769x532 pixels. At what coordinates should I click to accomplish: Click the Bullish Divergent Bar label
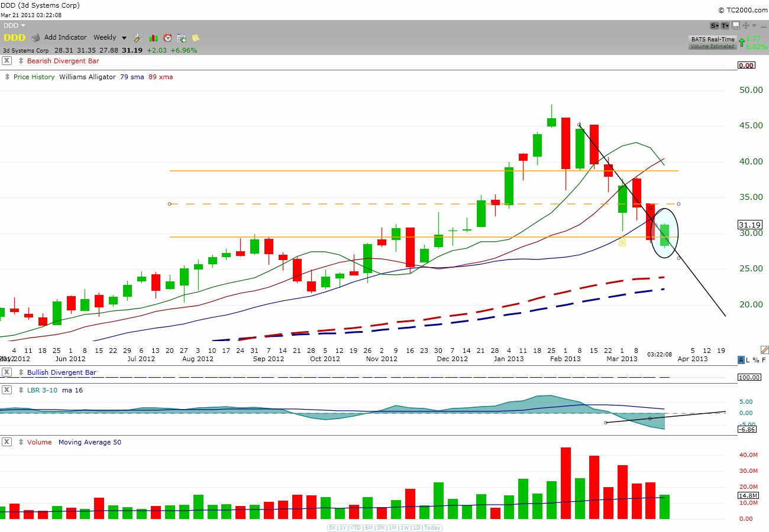pos(62,372)
